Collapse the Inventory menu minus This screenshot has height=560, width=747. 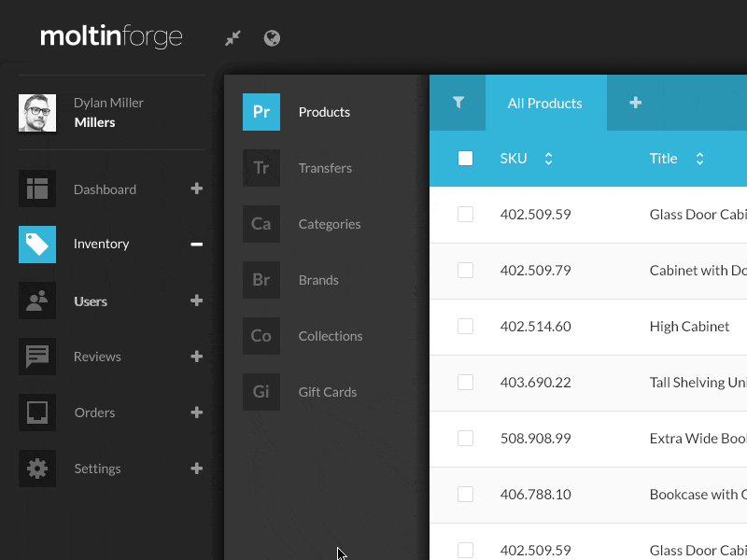tap(197, 245)
